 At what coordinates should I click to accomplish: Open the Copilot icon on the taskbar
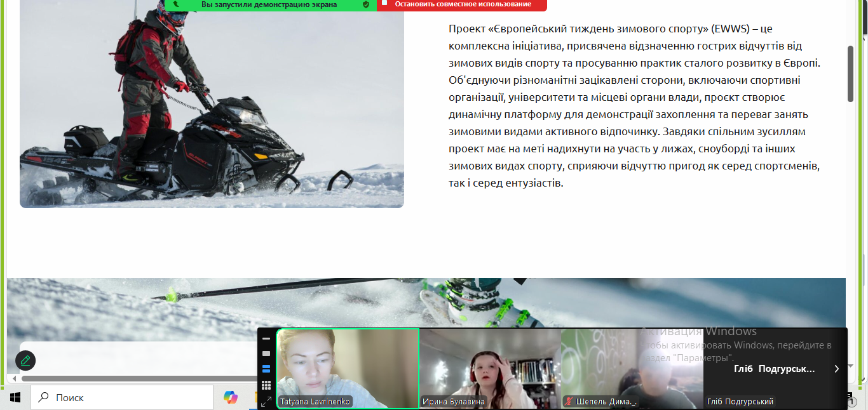point(230,397)
